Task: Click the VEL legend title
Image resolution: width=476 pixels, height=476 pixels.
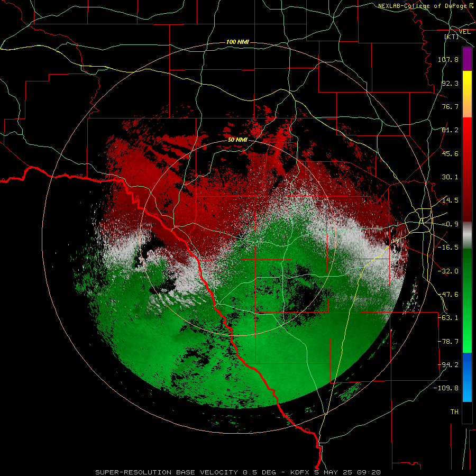Action: tap(464, 32)
